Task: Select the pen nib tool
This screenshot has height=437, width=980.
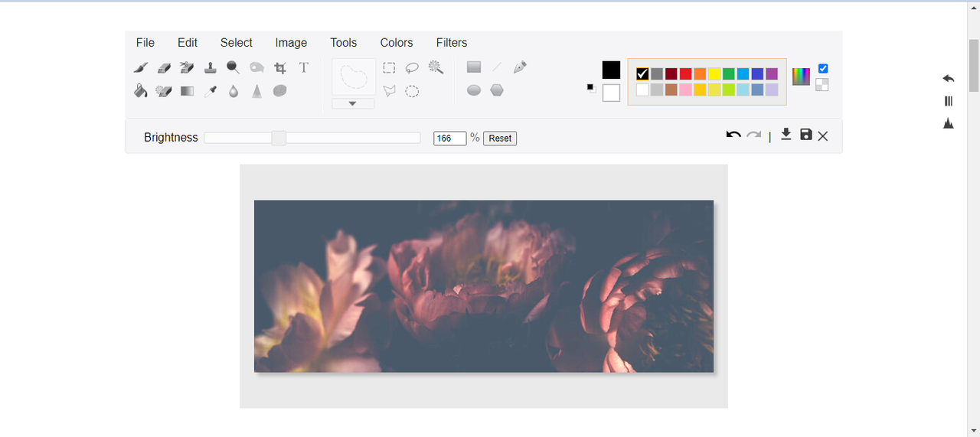Action: [520, 67]
